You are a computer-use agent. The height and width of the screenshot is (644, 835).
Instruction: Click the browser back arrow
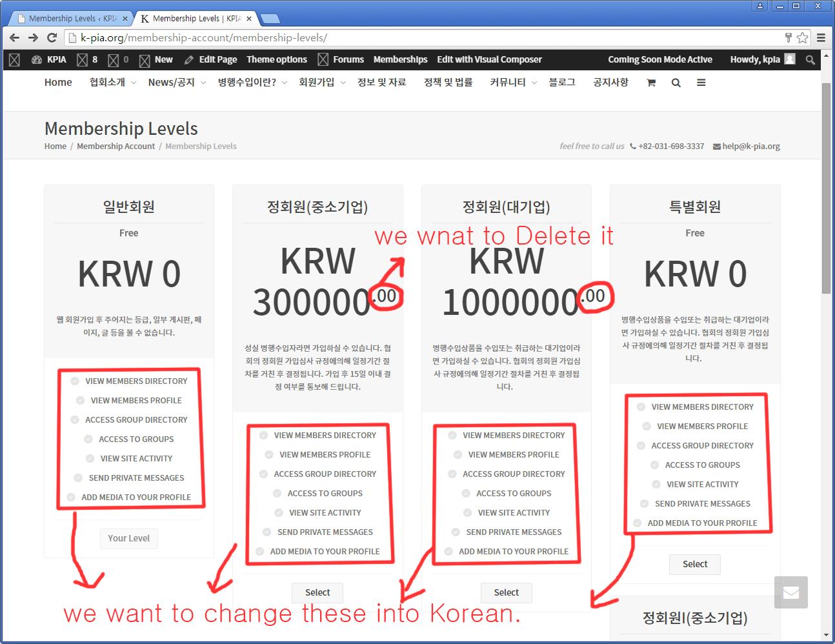click(x=14, y=38)
